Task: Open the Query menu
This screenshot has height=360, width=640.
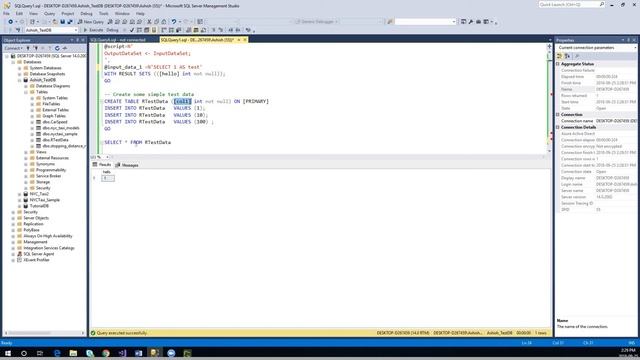Action: [x=49, y=13]
